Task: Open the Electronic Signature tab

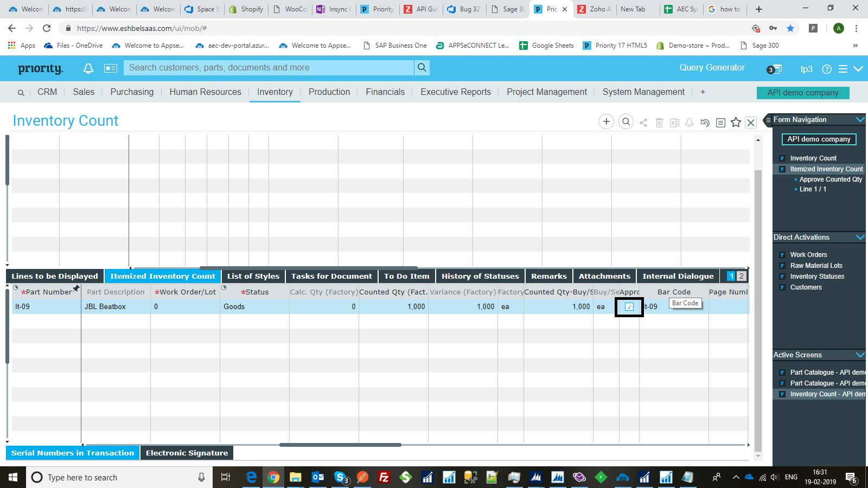Action: coord(187,453)
